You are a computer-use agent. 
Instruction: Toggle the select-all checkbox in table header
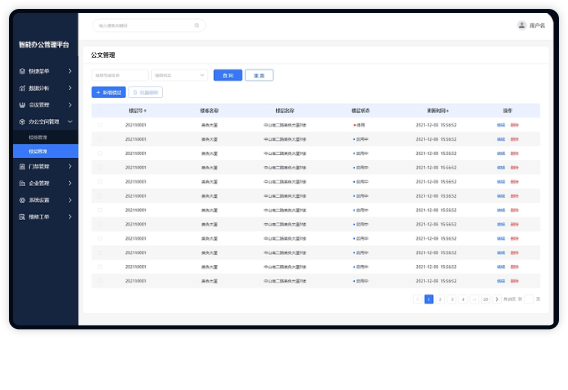pyautogui.click(x=100, y=110)
